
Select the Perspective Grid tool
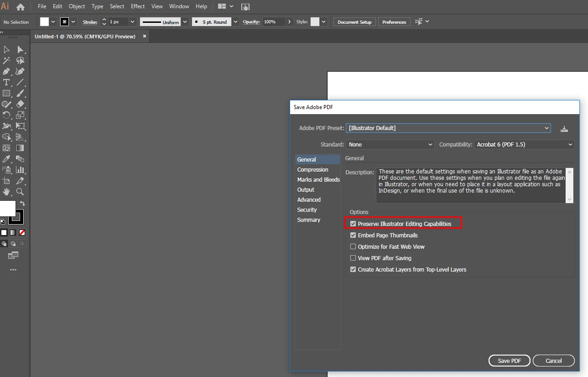20,137
